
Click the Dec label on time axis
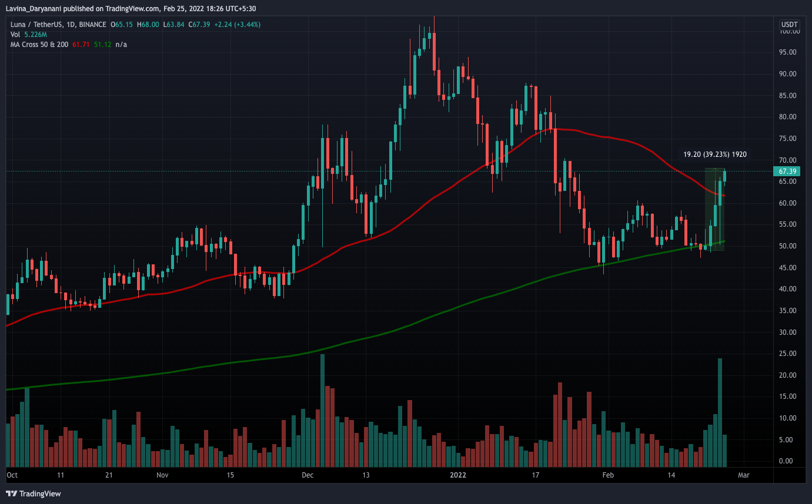pos(308,474)
